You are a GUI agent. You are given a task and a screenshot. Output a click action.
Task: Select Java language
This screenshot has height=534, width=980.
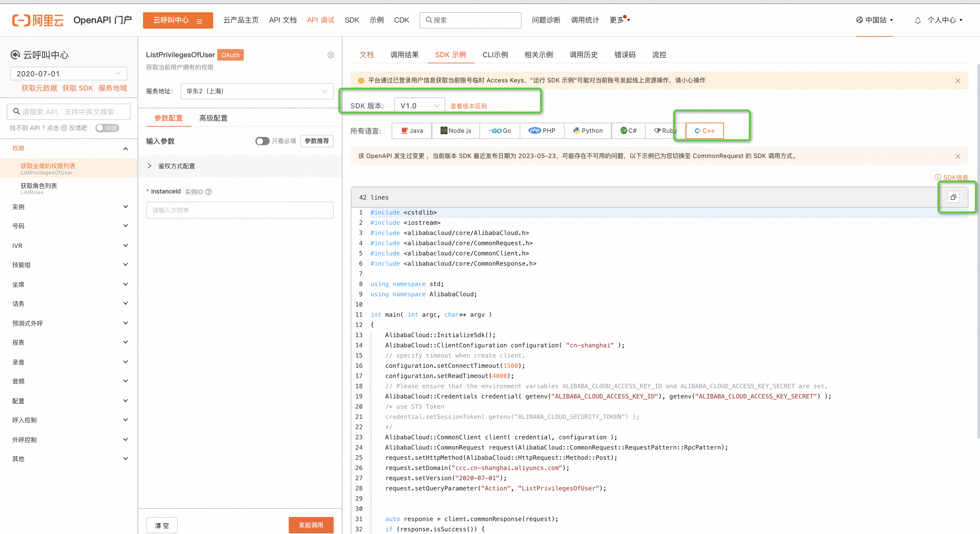412,130
